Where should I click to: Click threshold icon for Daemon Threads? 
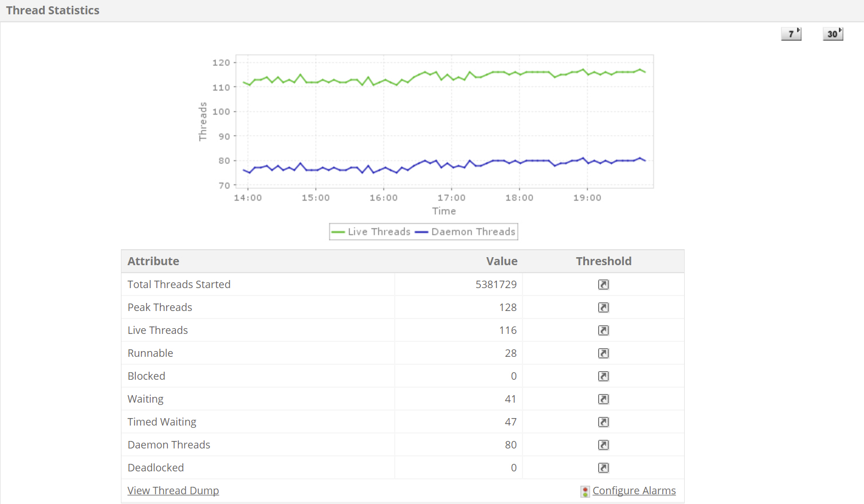[603, 445]
